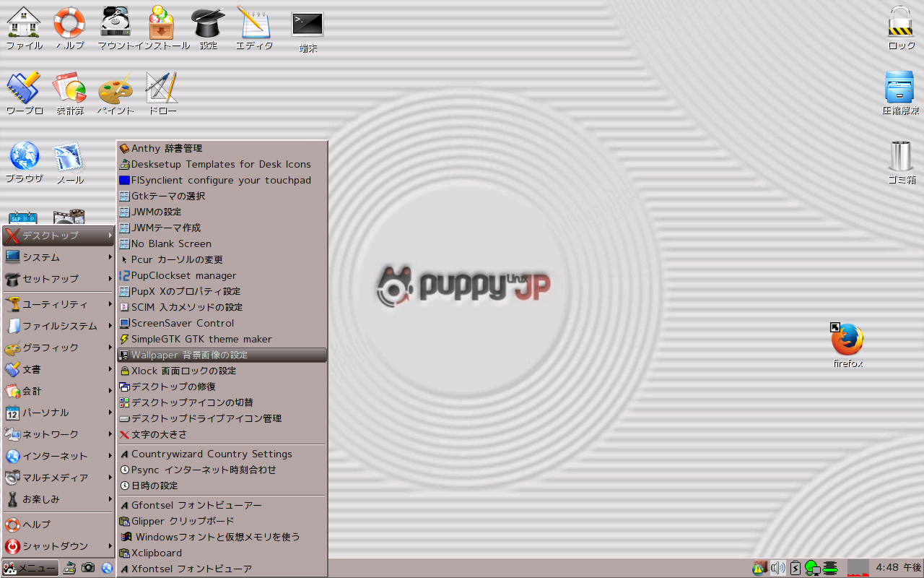Select Gtkテーマの選択
The width and height of the screenshot is (924, 578).
pyautogui.click(x=222, y=196)
